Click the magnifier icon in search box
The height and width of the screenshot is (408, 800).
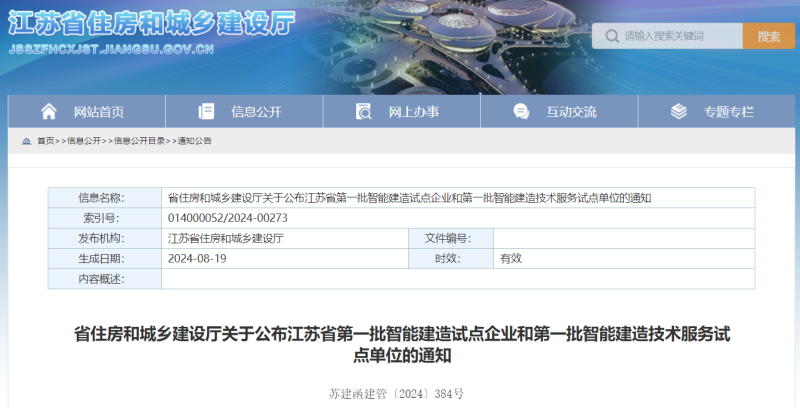(x=610, y=36)
